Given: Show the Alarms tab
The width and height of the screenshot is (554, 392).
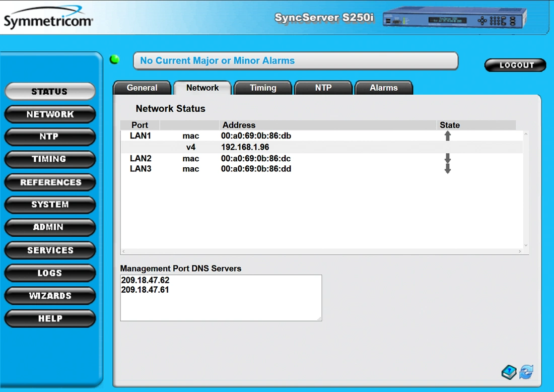Looking at the screenshot, I should (384, 88).
